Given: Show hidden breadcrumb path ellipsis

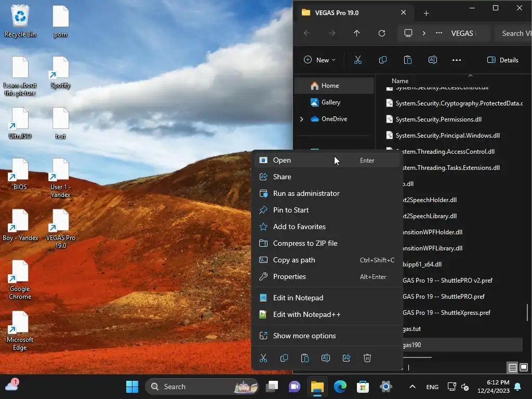Looking at the screenshot, I should pos(438,33).
